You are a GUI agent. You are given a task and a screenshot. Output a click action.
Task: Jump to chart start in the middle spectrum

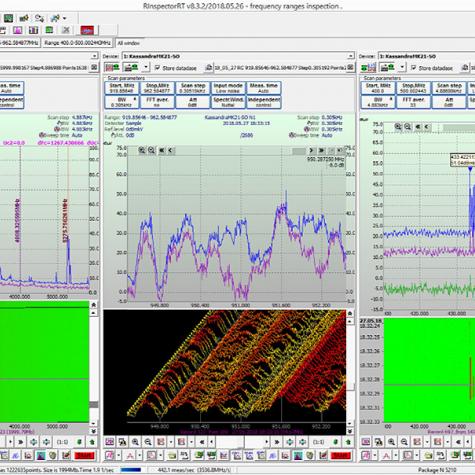pyautogui.click(x=162, y=150)
